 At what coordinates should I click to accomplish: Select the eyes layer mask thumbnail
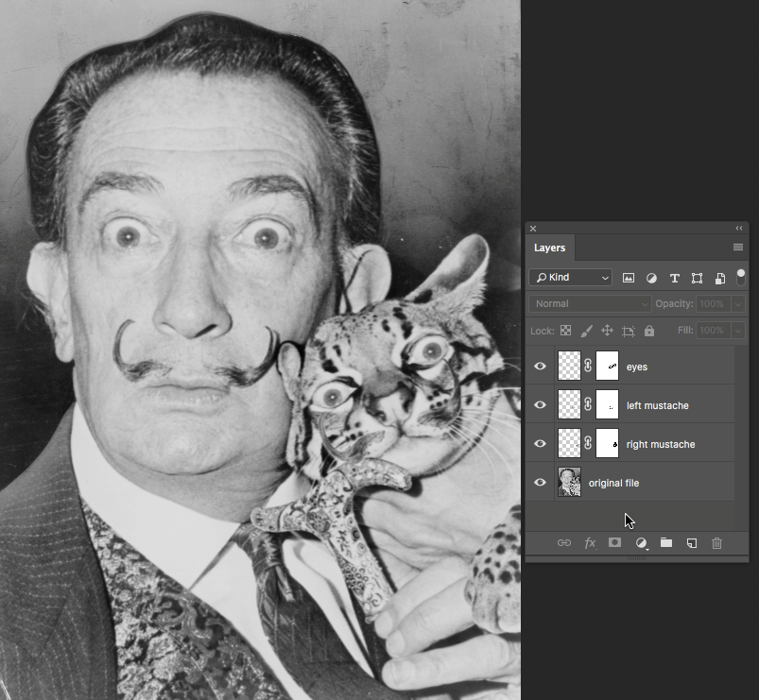coord(608,367)
